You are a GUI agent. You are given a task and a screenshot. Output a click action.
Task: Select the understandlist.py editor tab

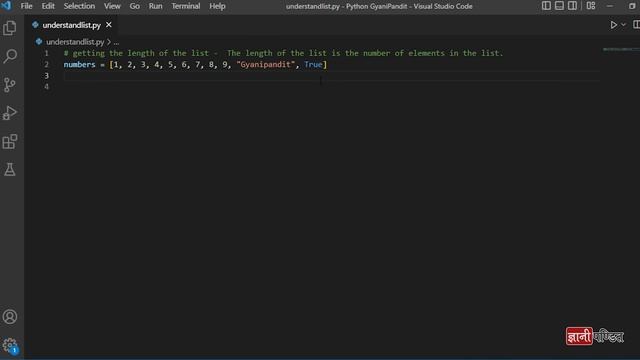[71, 25]
